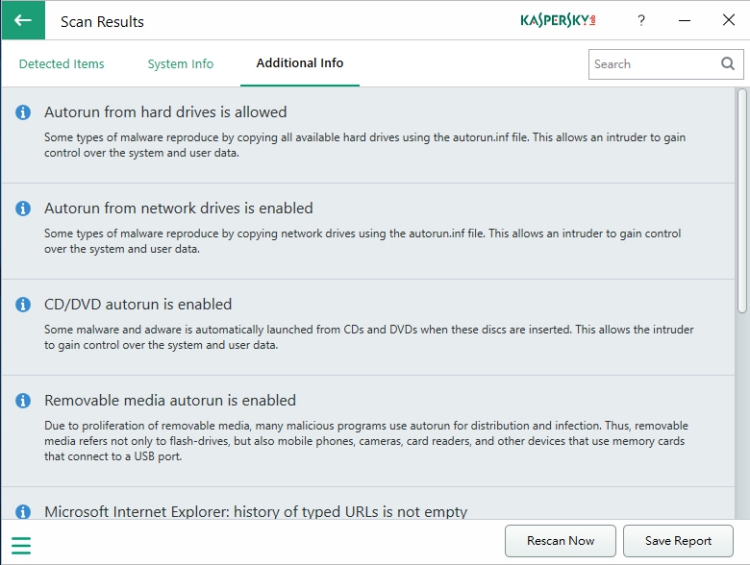Open the System Info tab
Image resolution: width=750 pixels, height=565 pixels.
point(180,64)
